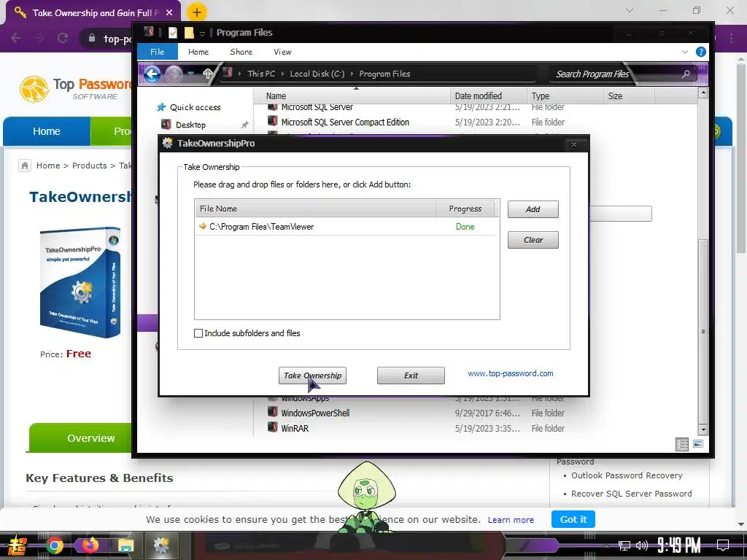This screenshot has width=747, height=560.
Task: Sort by Date modified column
Action: [488, 96]
